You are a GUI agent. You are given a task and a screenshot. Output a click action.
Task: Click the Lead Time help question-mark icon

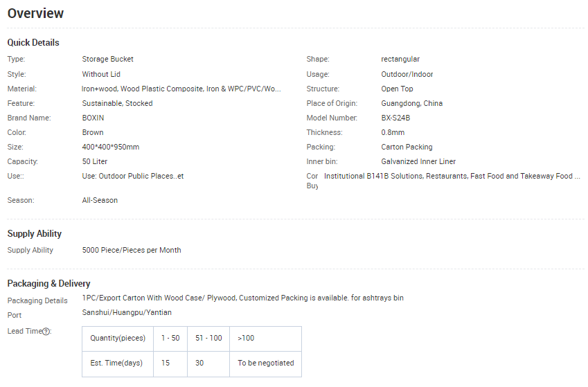[46, 332]
